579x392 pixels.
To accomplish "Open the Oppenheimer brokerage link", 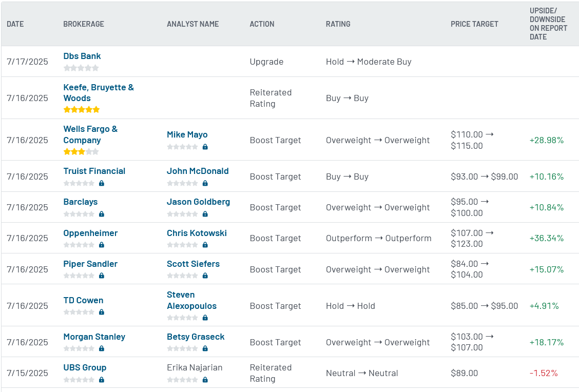I will coord(90,233).
